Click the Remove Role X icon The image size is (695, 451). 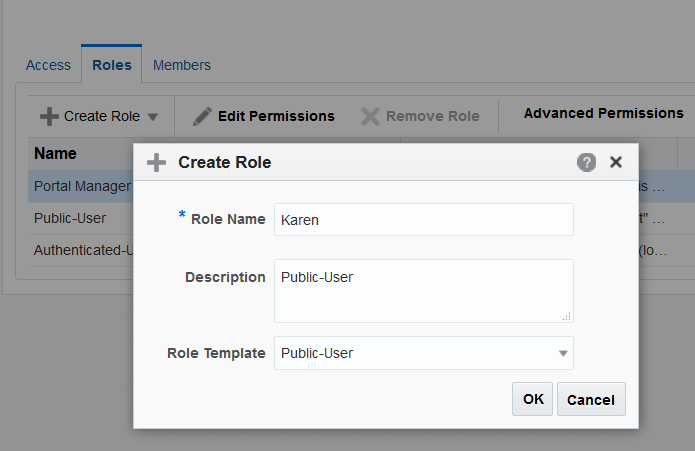370,116
